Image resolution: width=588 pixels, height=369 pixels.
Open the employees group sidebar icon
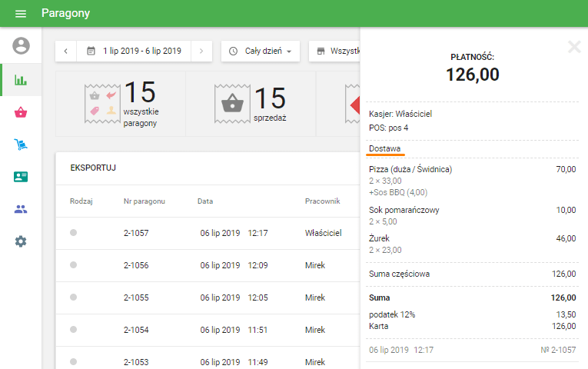21,209
